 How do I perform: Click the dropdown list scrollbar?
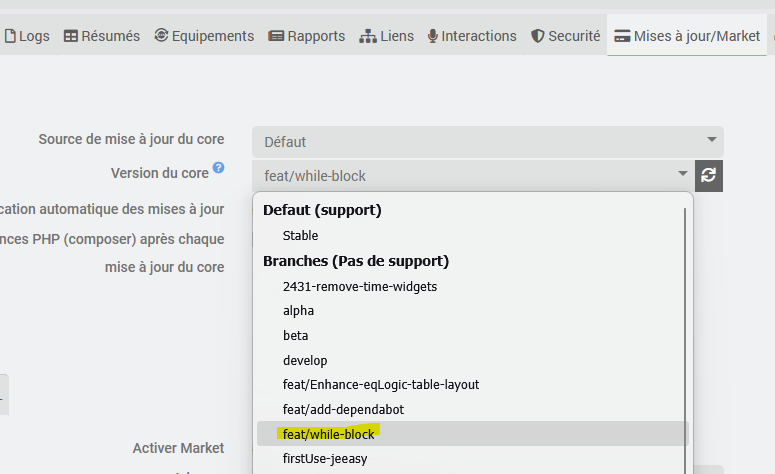(x=685, y=330)
